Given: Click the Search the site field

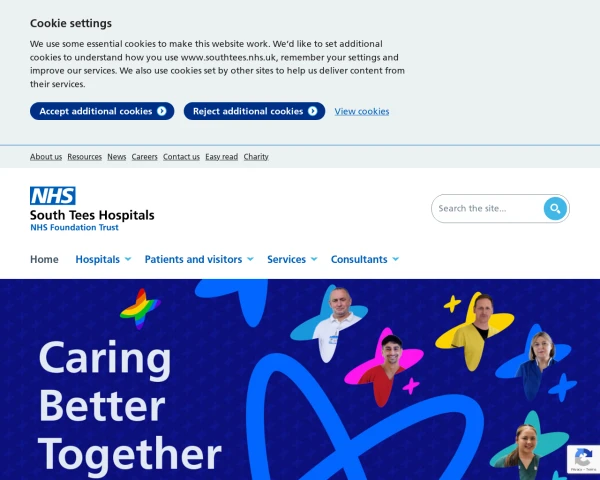Looking at the screenshot, I should tap(488, 209).
